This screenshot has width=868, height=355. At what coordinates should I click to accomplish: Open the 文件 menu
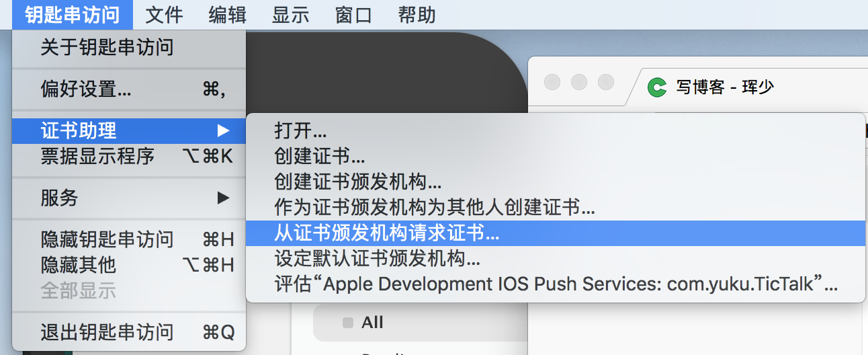click(164, 15)
